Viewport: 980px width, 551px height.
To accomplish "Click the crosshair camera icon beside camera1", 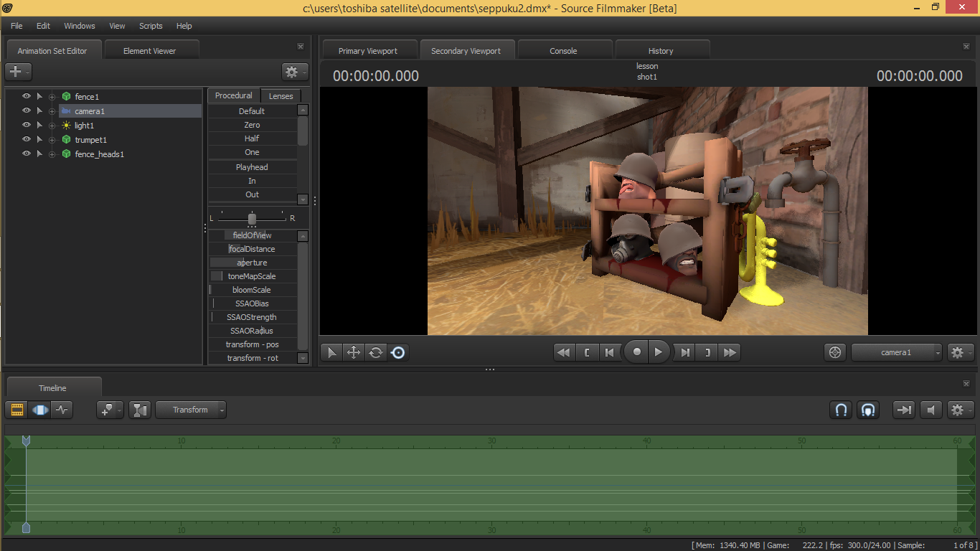I will (x=835, y=352).
